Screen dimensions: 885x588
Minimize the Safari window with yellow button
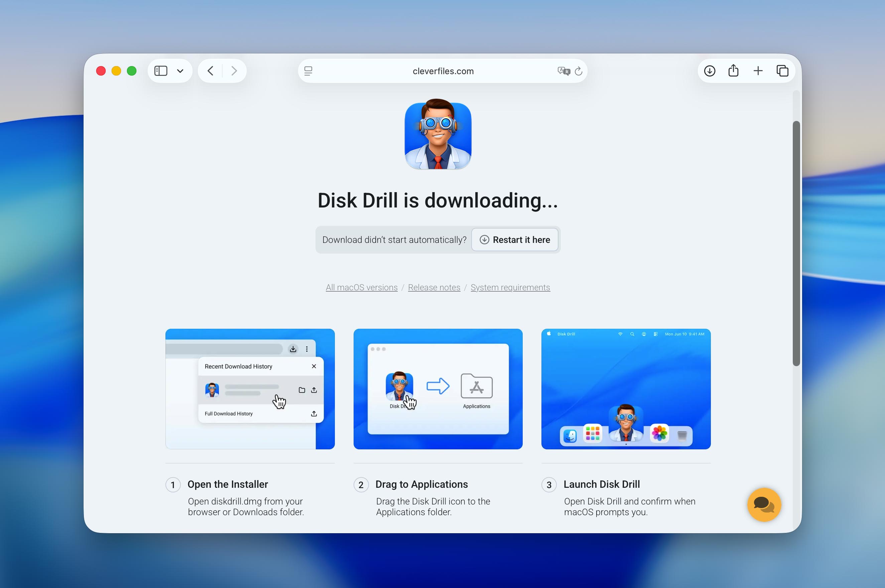coord(116,71)
